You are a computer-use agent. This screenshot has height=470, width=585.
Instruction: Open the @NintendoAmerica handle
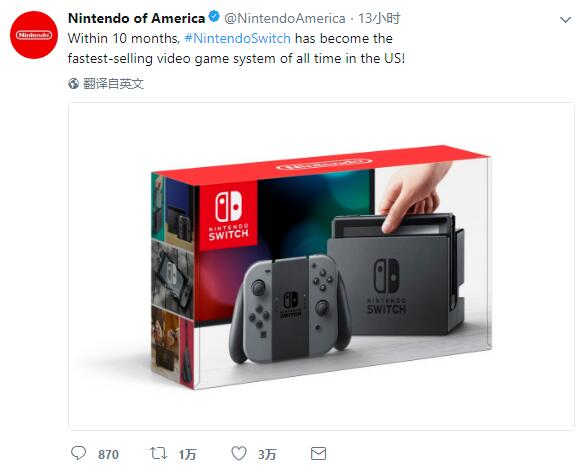tap(285, 18)
